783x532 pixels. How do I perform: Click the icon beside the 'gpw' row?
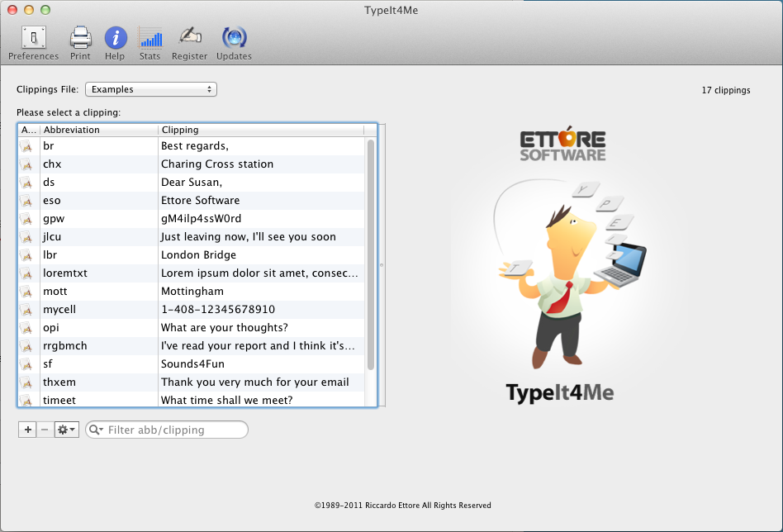[26, 219]
